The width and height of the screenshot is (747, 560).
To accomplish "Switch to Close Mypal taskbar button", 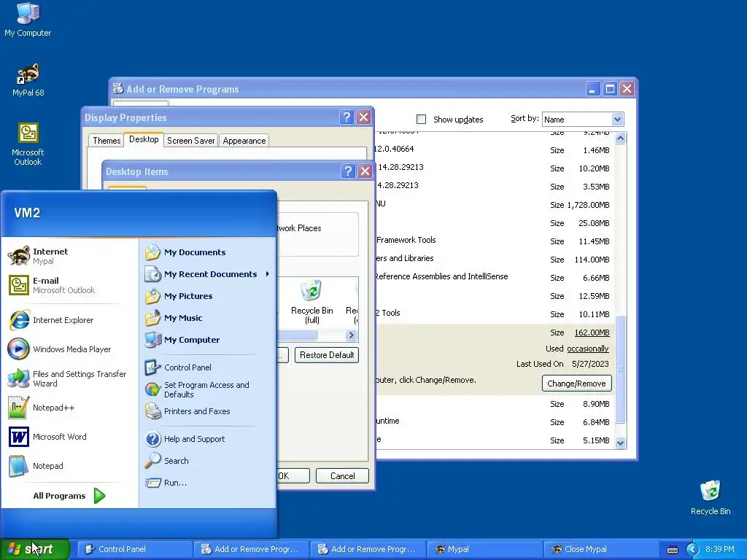I will pyautogui.click(x=600, y=550).
